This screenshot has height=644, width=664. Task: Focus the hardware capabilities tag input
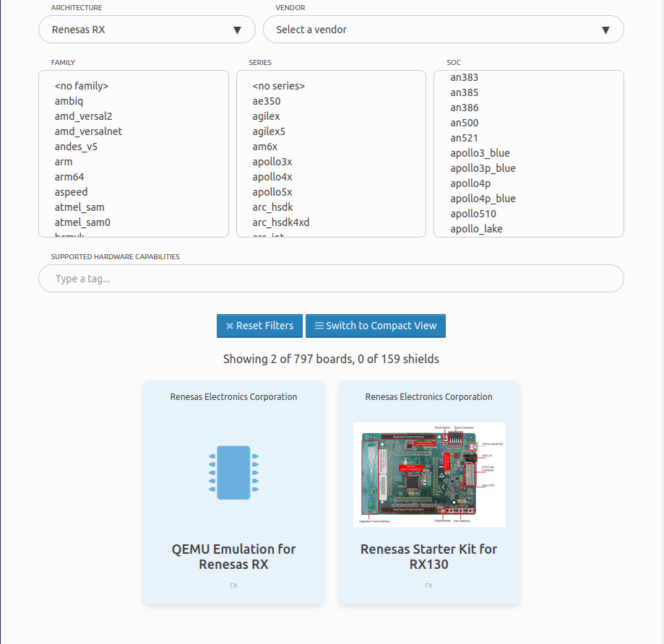pos(331,279)
